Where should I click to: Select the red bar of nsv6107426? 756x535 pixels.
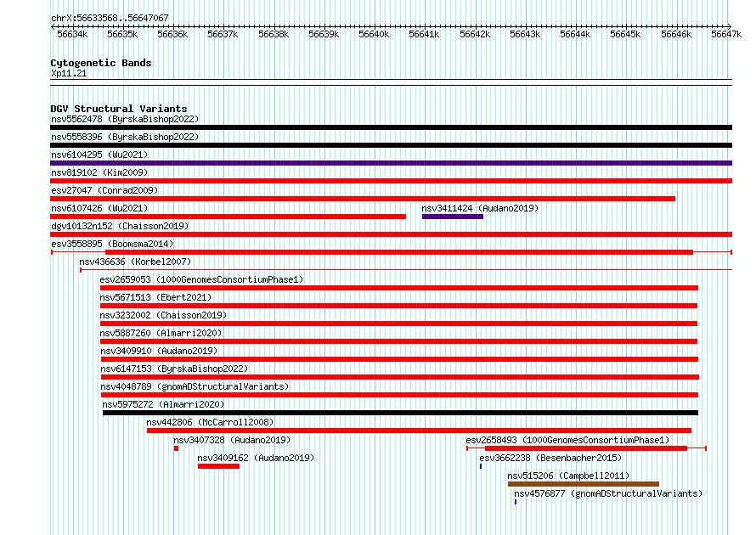(228, 217)
